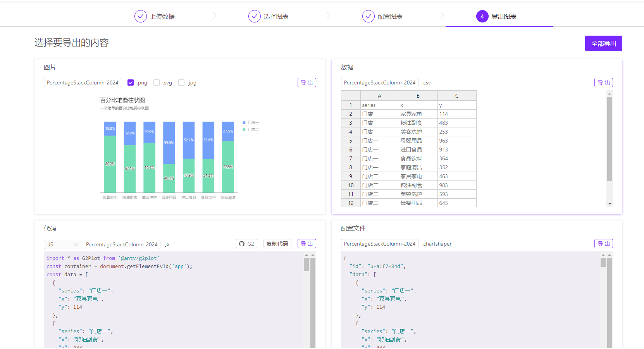This screenshot has height=349, width=644.
Task: Open the G2 GitHub link button
Action: click(x=246, y=244)
